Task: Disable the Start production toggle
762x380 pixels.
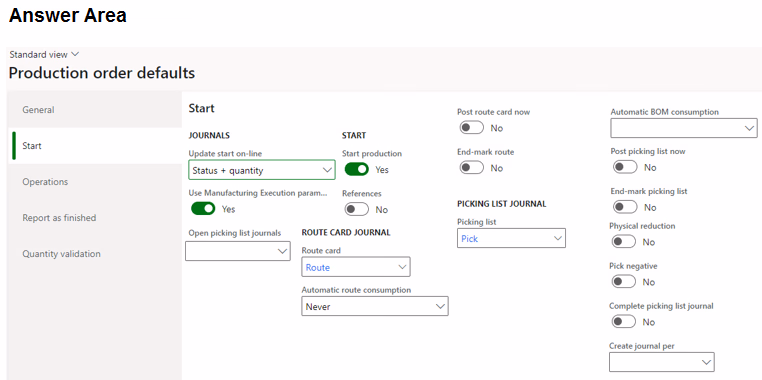Action: (x=357, y=170)
